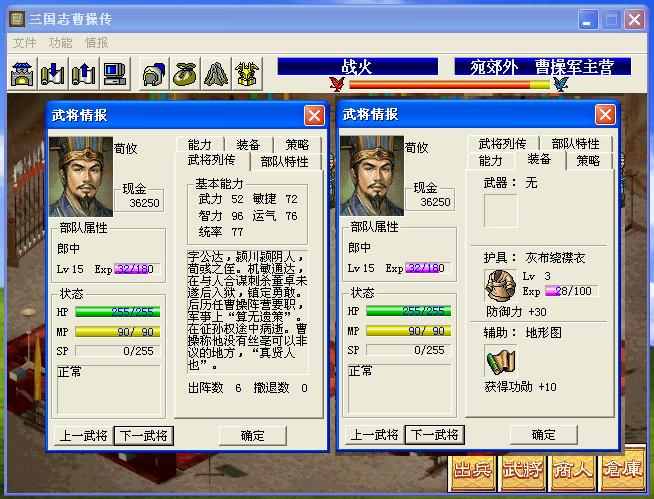Select the 策略 tab in right dialog
The width and height of the screenshot is (654, 499).
(x=588, y=161)
